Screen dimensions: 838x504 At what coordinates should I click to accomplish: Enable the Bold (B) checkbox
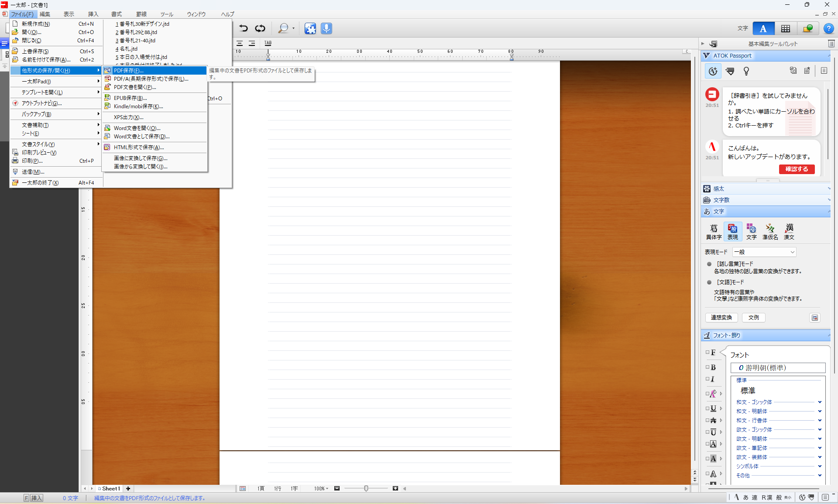(x=707, y=367)
